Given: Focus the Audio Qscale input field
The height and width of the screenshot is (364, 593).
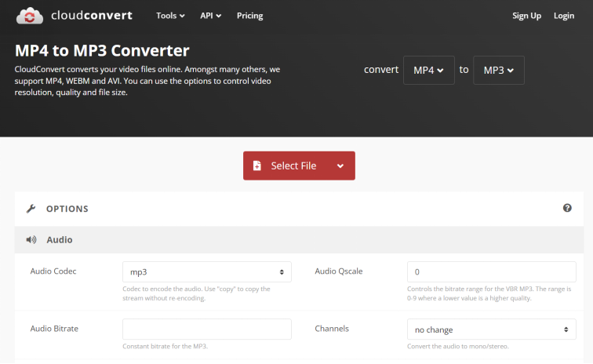Looking at the screenshot, I should 492,271.
